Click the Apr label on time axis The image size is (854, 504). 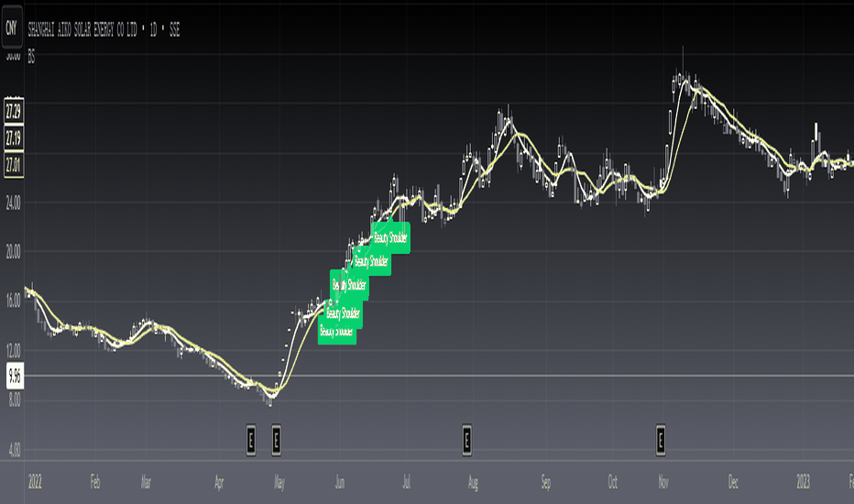tap(219, 483)
